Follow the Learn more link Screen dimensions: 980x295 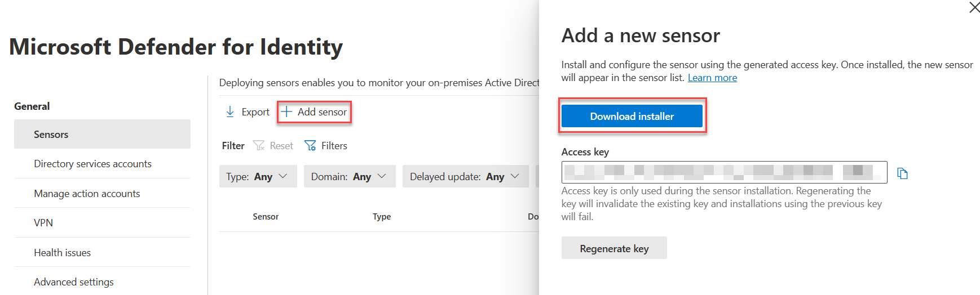click(x=712, y=78)
